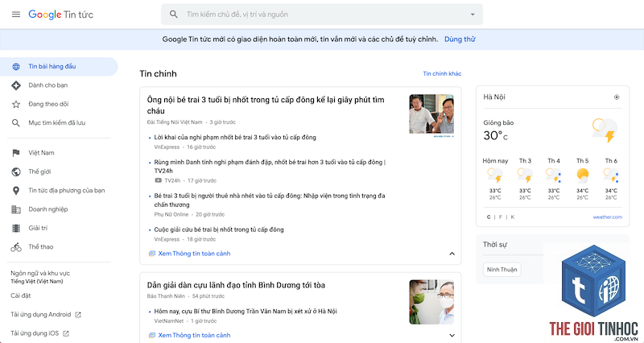Click the Google Tin tức logo
644x343 pixels.
point(61,14)
